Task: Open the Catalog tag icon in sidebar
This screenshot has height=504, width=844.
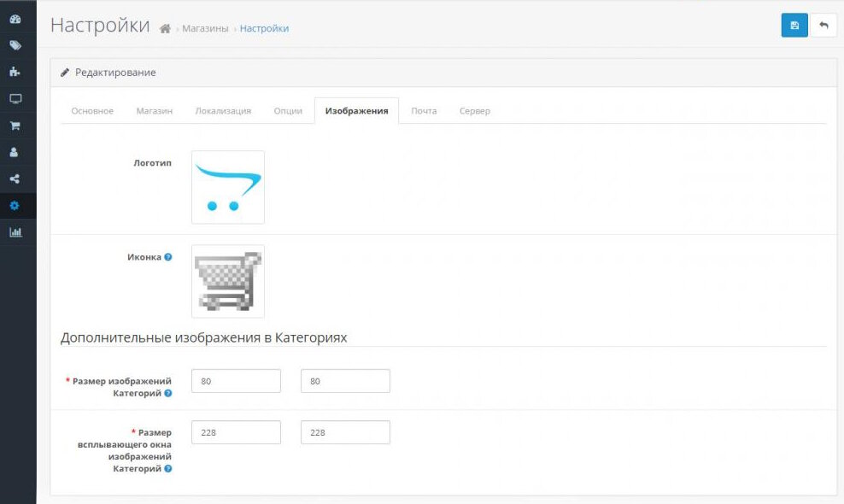Action: click(15, 45)
